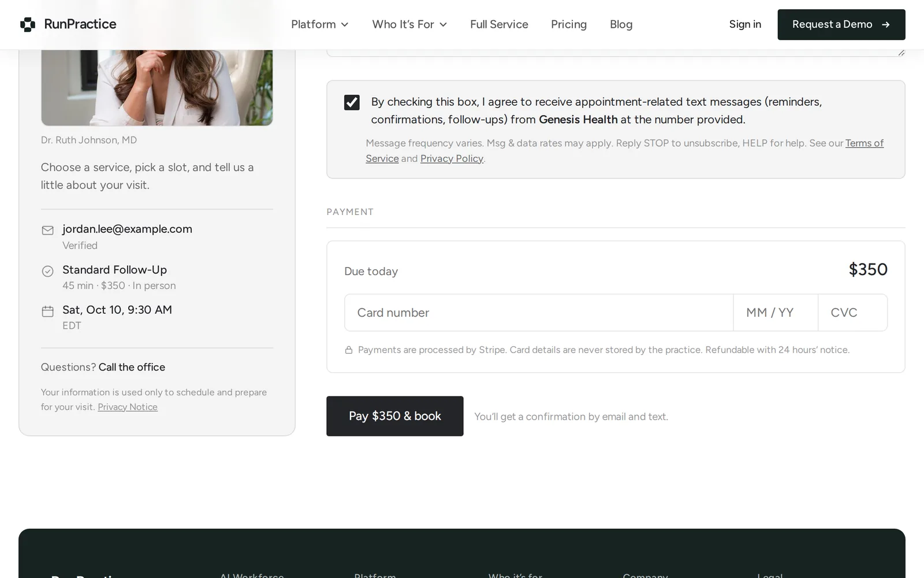Open the Privacy Policy link in consent box
This screenshot has width=924, height=578.
pos(452,158)
